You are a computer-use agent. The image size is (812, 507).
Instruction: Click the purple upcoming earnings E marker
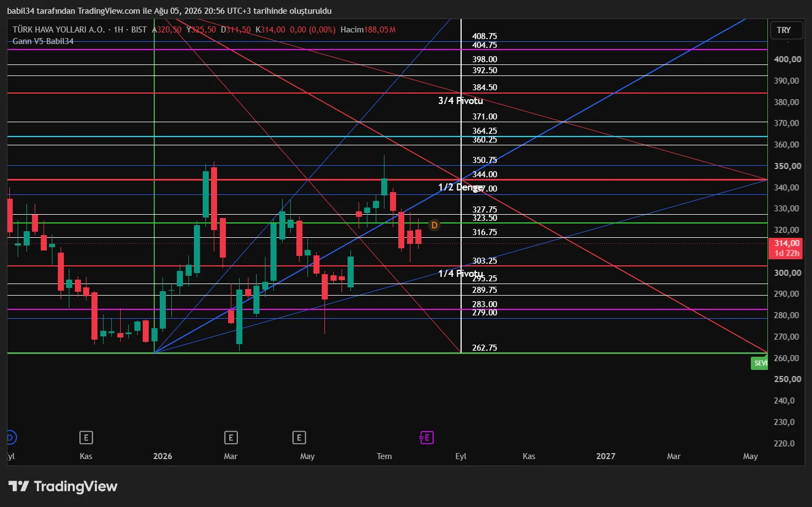tap(426, 438)
